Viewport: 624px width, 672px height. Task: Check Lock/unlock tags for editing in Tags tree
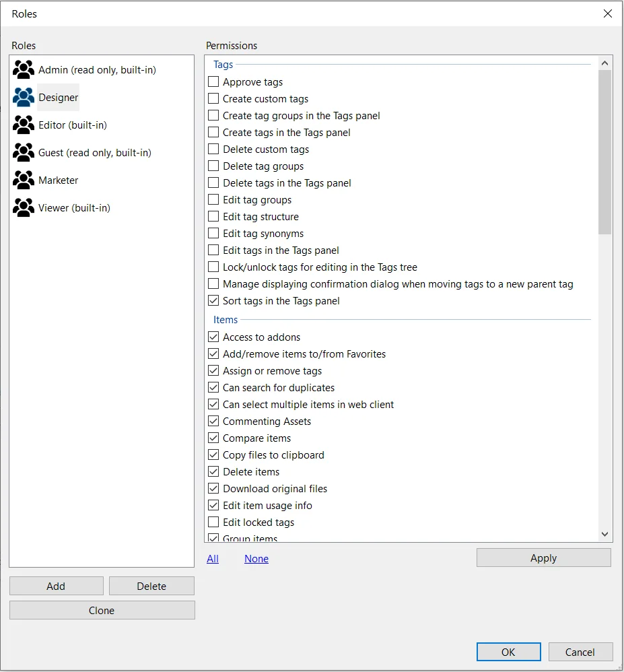[213, 267]
